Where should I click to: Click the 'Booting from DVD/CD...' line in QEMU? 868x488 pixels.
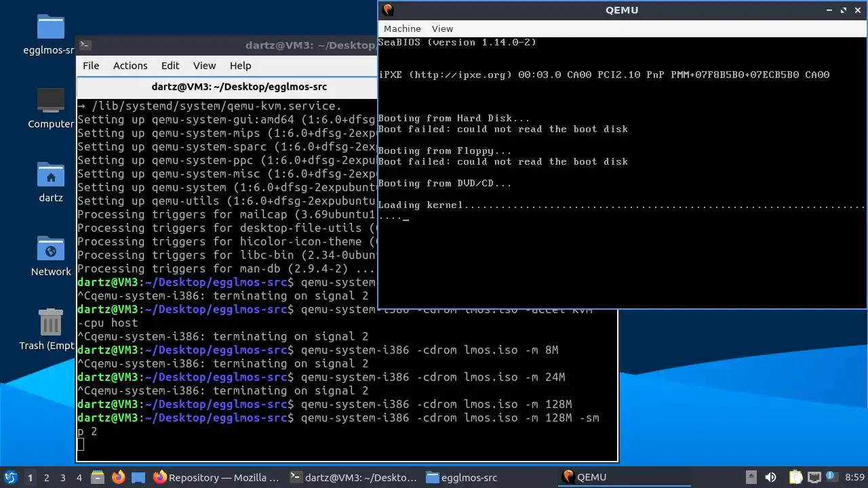pos(445,183)
